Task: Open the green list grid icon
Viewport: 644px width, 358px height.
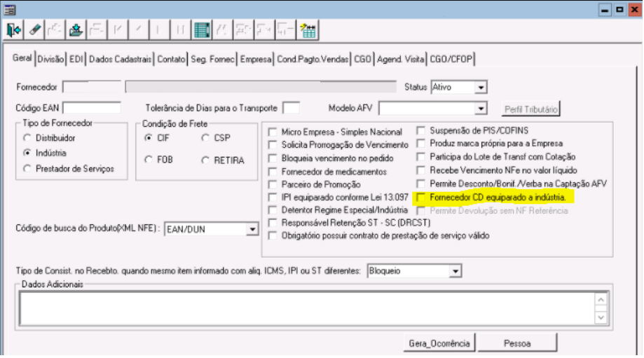Action: [x=202, y=30]
